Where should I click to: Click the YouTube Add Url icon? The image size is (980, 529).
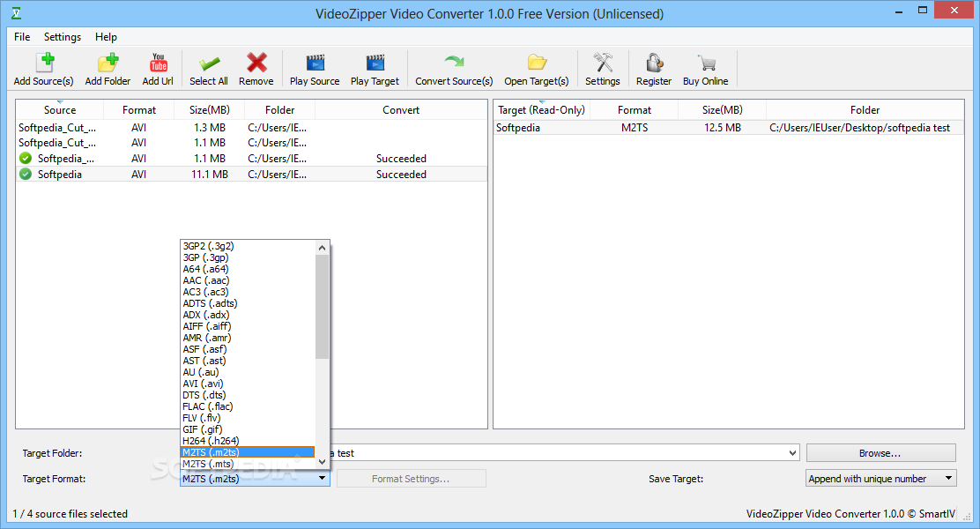(158, 63)
